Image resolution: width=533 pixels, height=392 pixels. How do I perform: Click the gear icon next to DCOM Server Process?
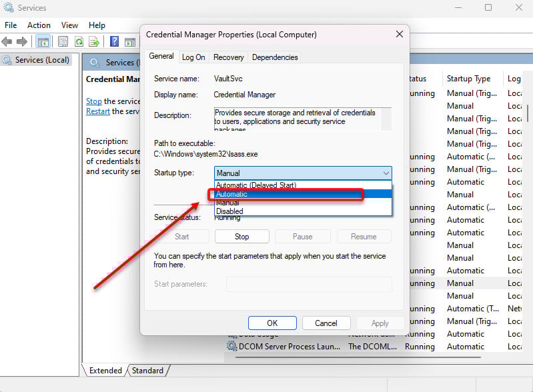point(232,346)
